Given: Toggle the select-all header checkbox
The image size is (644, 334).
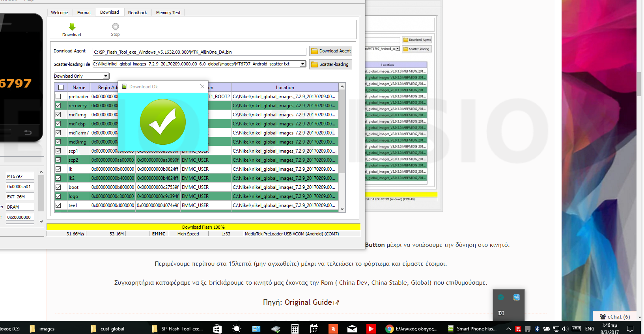Looking at the screenshot, I should click(61, 88).
